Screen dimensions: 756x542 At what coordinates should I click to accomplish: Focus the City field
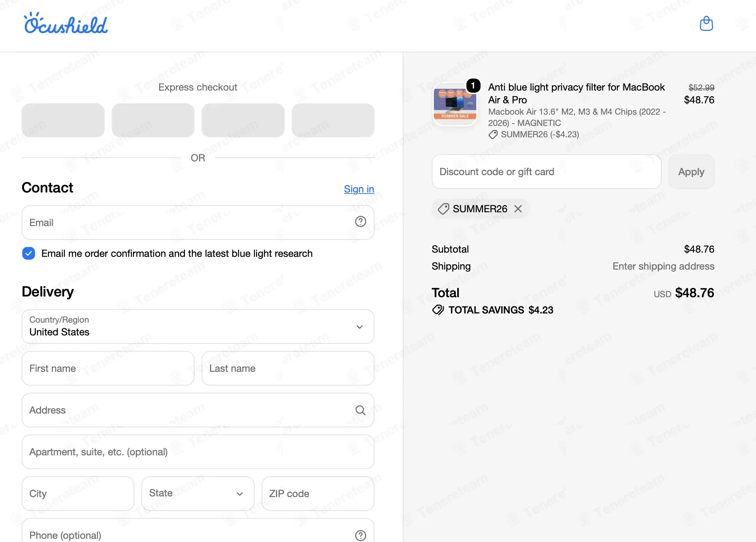pos(78,494)
